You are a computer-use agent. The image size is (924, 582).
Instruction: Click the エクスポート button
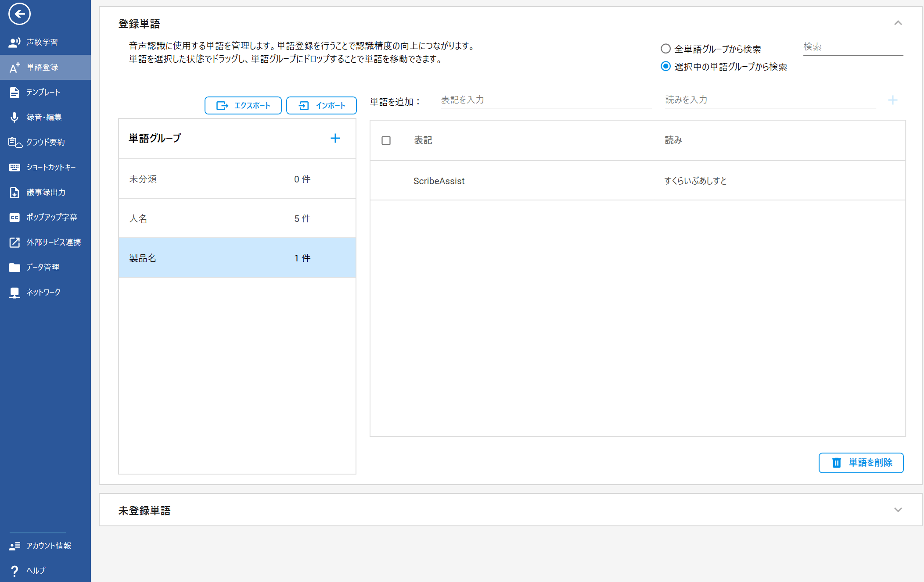click(x=243, y=105)
